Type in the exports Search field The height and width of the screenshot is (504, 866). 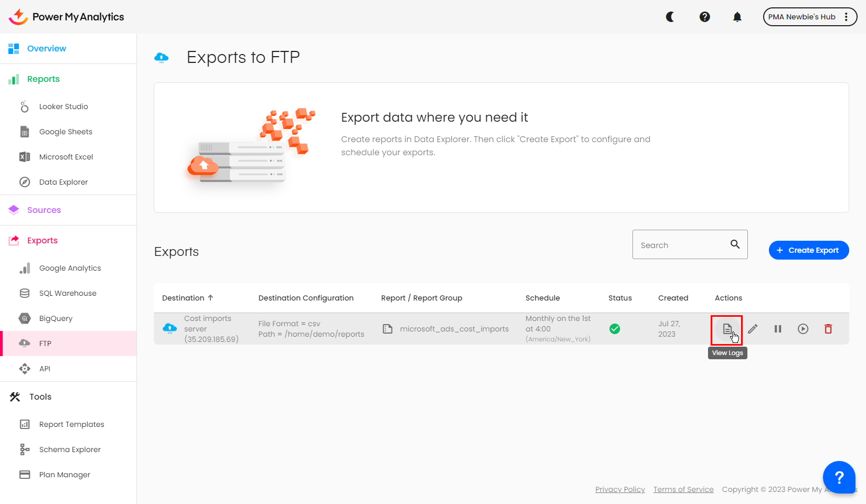click(x=680, y=245)
